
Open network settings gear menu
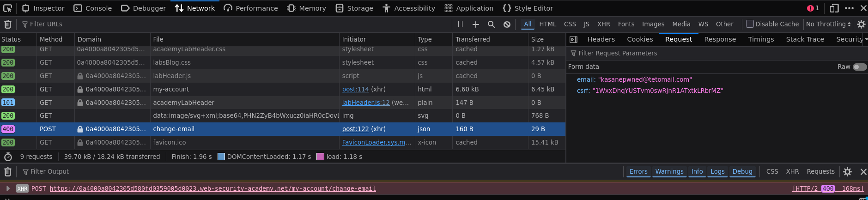(861, 24)
